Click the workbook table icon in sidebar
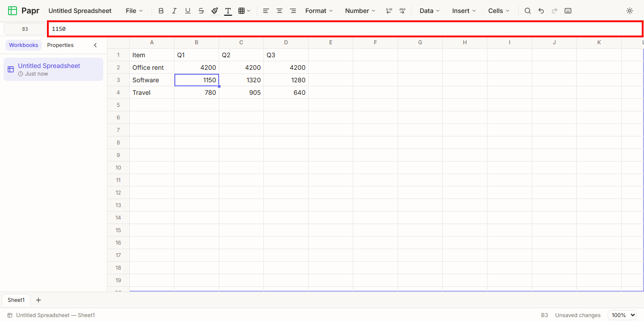This screenshot has width=644, height=322. tap(11, 69)
